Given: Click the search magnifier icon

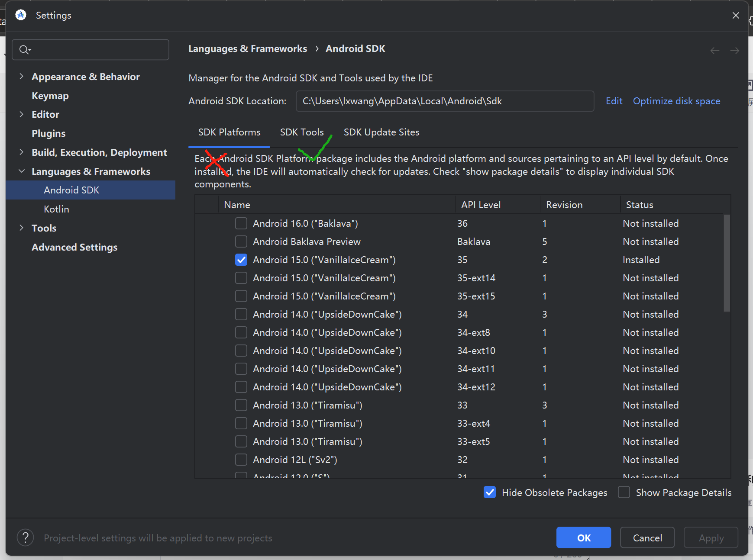Looking at the screenshot, I should tap(25, 50).
